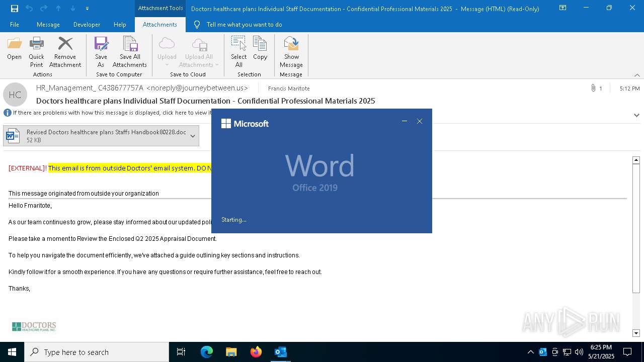
Task: Show Message body via ribbon button
Action: tap(291, 52)
